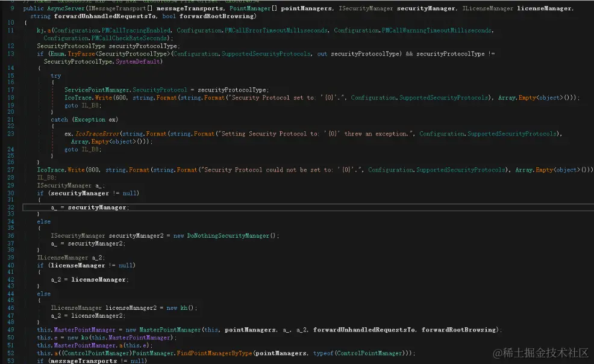Click line number 13 in the gutter
The image size is (594, 364).
pos(11,54)
